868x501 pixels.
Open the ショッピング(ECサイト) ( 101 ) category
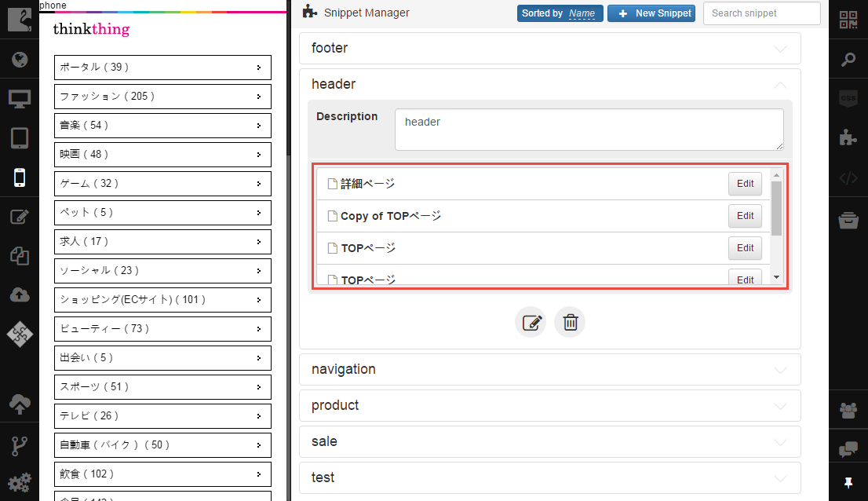click(x=162, y=300)
